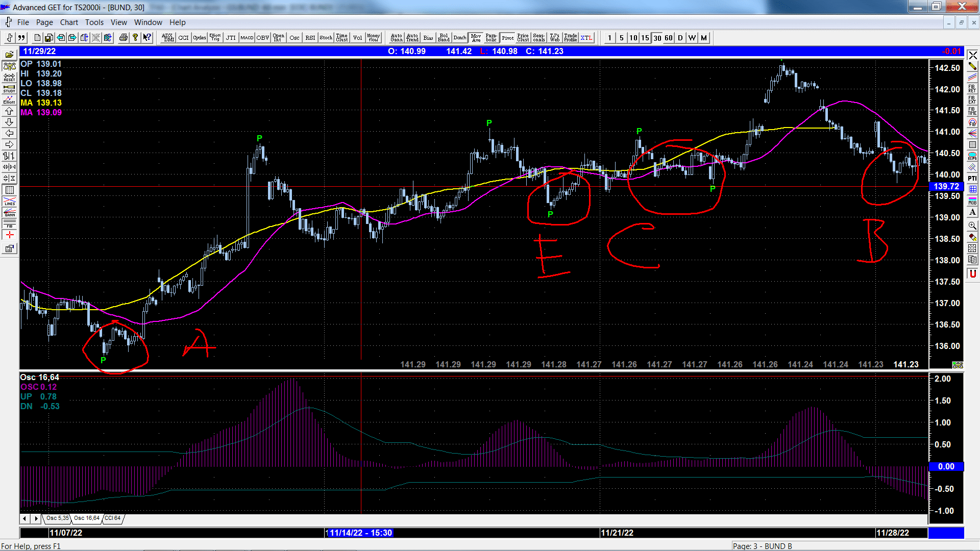Go to the previous page icon
The image size is (980, 551).
(x=61, y=38)
